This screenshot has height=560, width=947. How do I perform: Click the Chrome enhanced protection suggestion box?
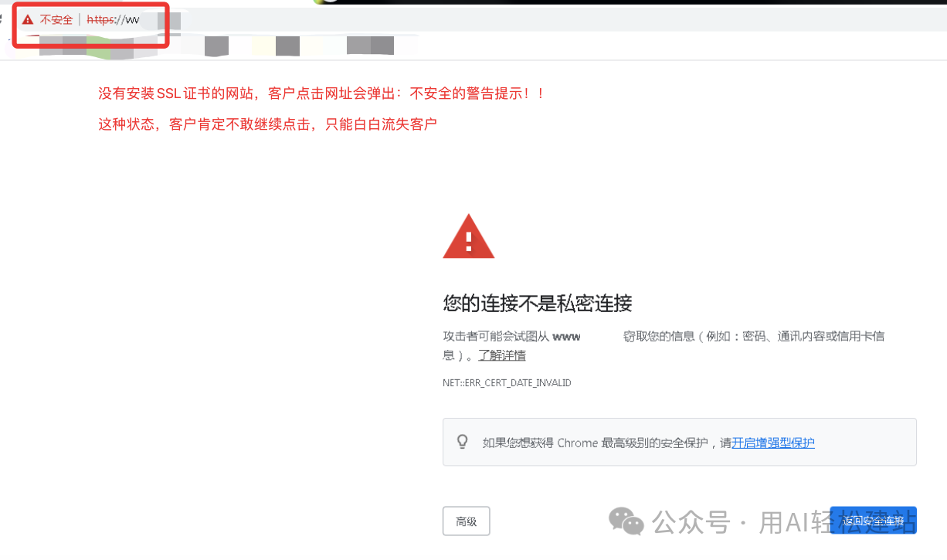point(679,442)
